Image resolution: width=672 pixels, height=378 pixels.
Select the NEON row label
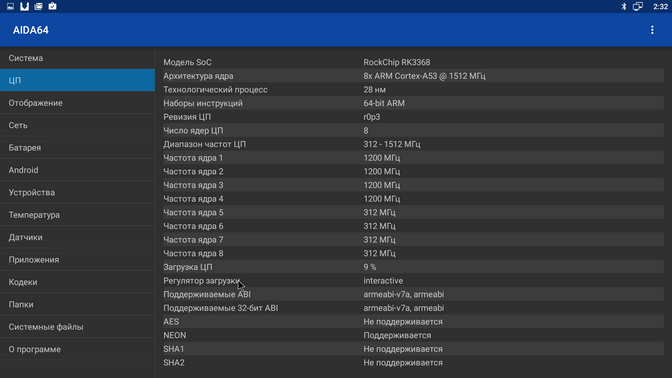174,335
